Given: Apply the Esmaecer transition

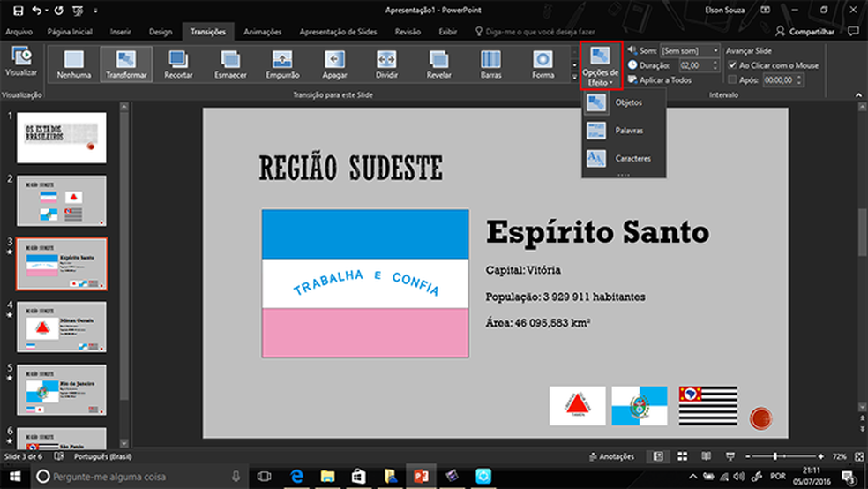Looking at the screenshot, I should 230,64.
